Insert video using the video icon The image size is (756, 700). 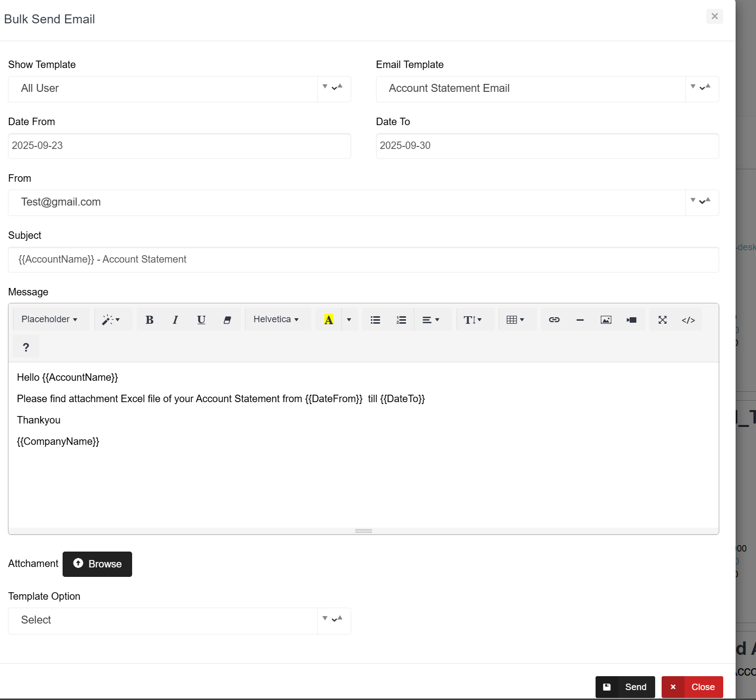(631, 320)
